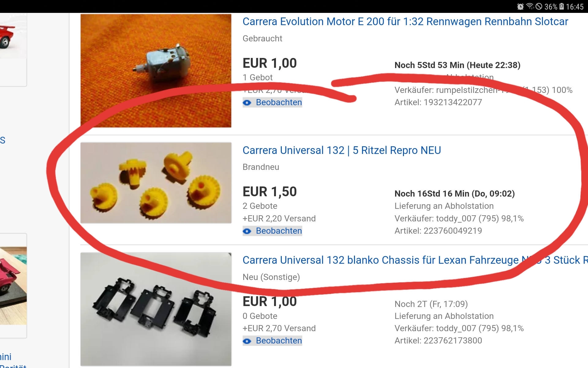Viewport: 588px width, 368px height.
Task: Click the Beobachten link for the motor listing
Action: pos(279,102)
